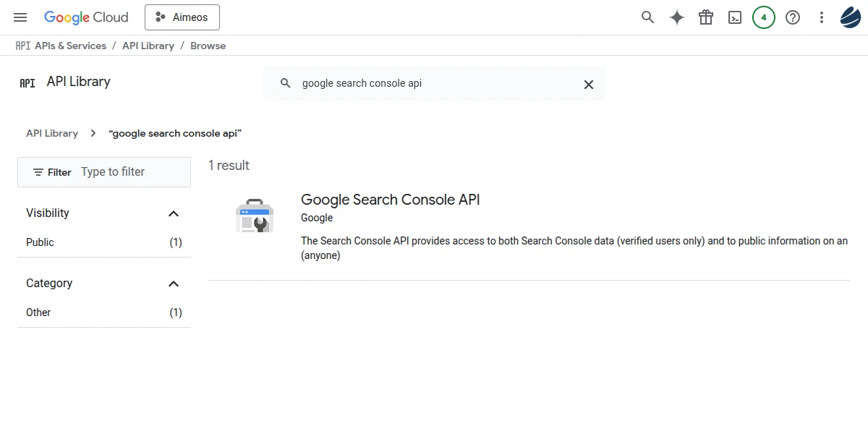Image resolution: width=868 pixels, height=434 pixels.
Task: Collapse the Category filter section
Action: pyautogui.click(x=174, y=284)
